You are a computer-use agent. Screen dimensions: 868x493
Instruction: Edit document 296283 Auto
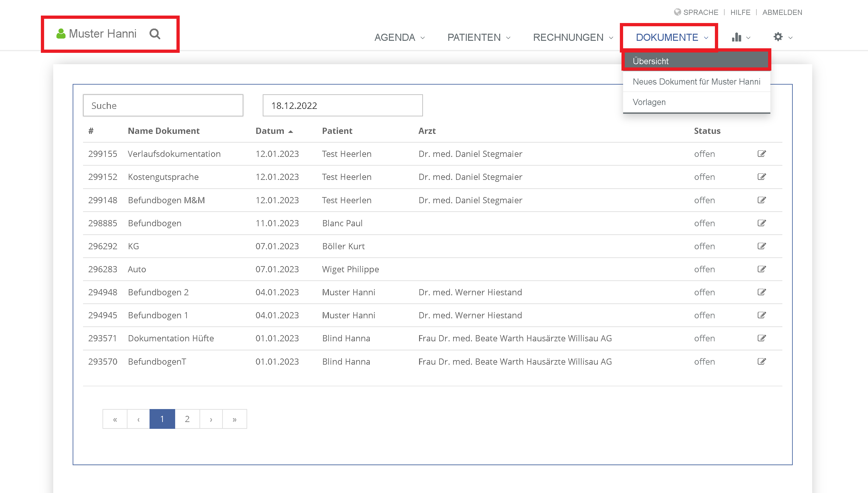point(762,269)
